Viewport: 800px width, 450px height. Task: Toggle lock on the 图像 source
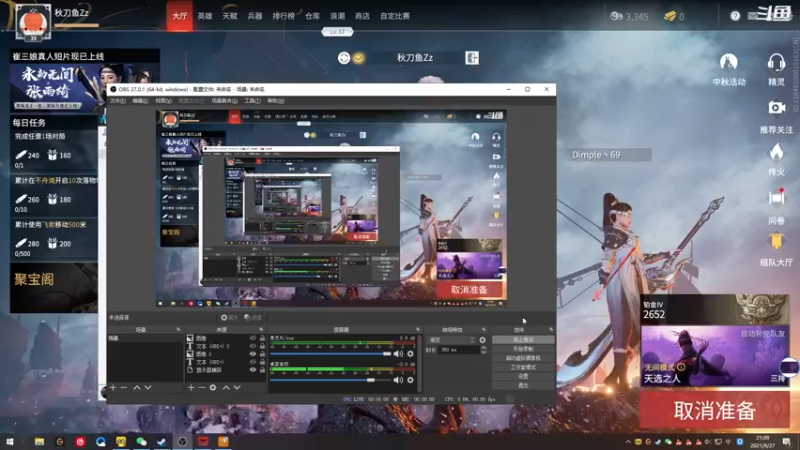coord(262,338)
